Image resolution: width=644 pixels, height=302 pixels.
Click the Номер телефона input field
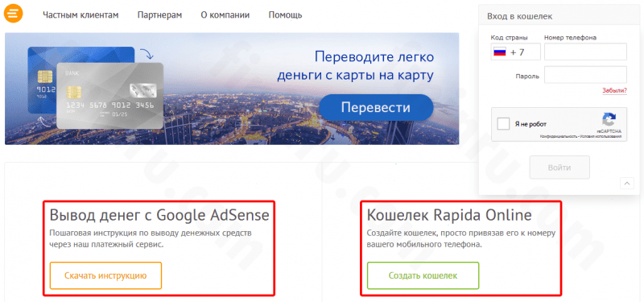pyautogui.click(x=585, y=52)
